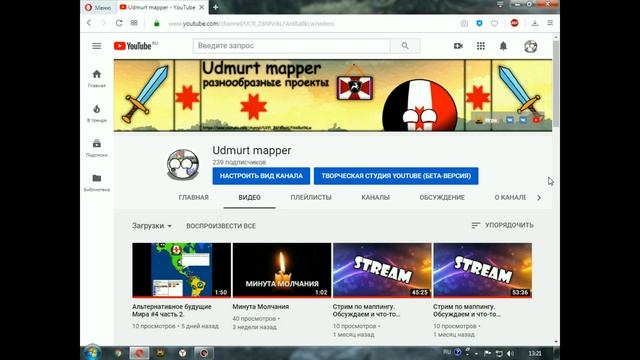This screenshot has height=360, width=640.
Task: Go to Главная in the sidebar
Action: click(x=97, y=78)
